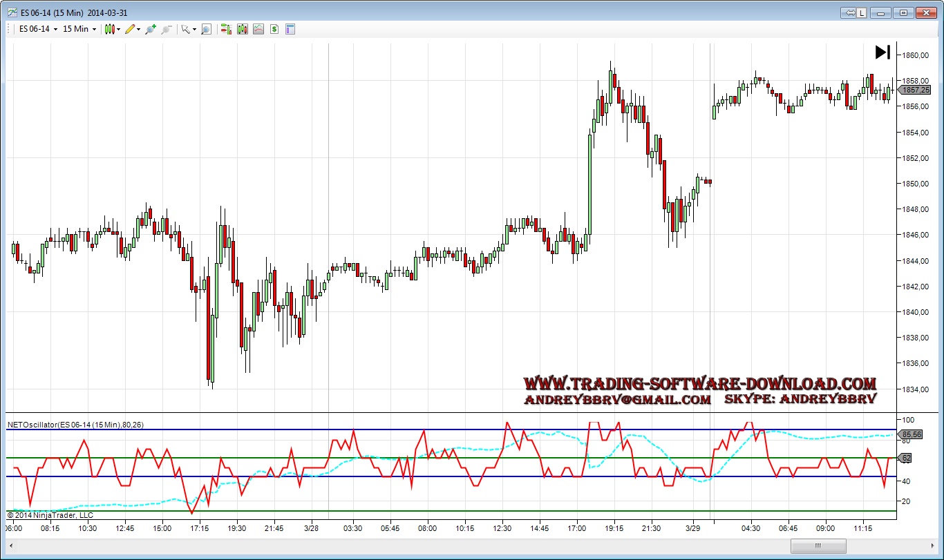This screenshot has height=560, width=944.
Task: Select the pencil drawing tools icon
Action: pyautogui.click(x=130, y=29)
